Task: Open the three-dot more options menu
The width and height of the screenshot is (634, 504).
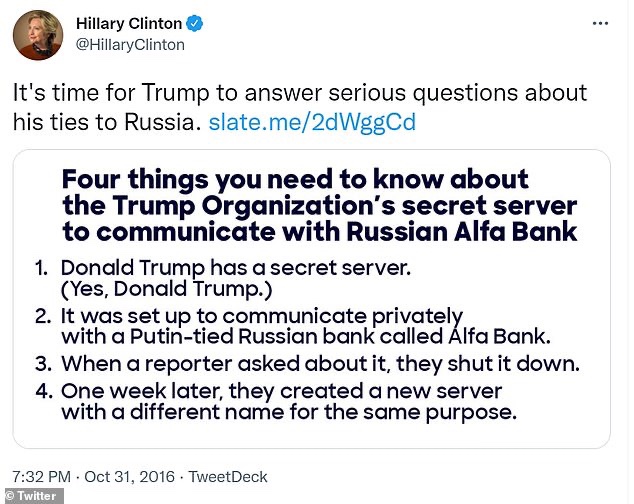Action: [598, 22]
